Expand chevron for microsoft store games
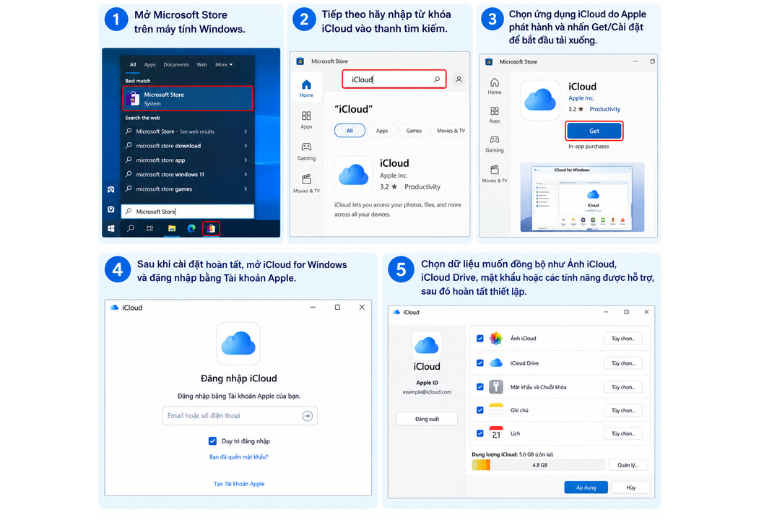The width and height of the screenshot is (780, 520). point(246,189)
